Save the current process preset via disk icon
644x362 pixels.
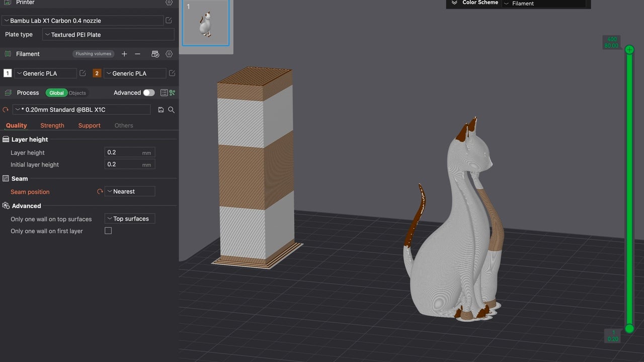coord(160,109)
